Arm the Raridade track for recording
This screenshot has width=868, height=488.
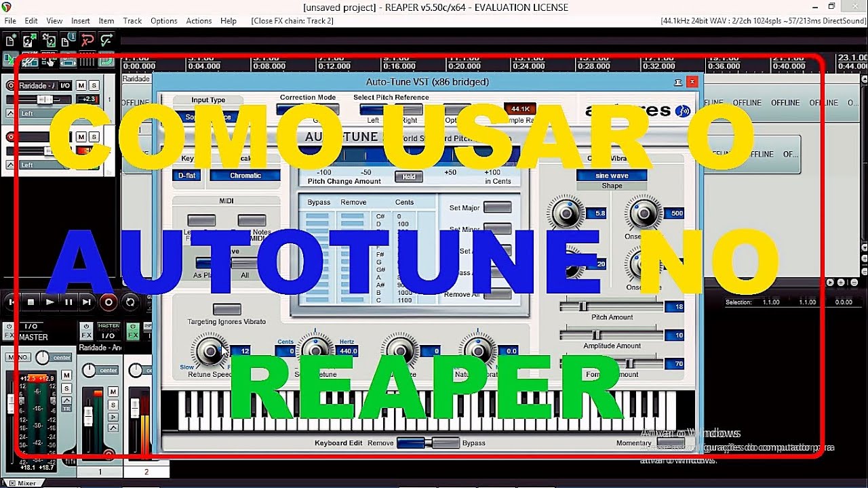tap(10, 85)
